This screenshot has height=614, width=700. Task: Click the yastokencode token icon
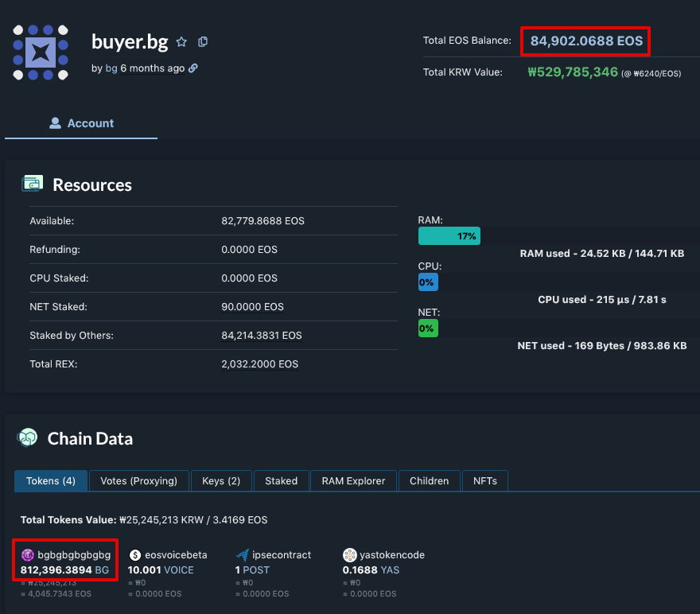(349, 554)
